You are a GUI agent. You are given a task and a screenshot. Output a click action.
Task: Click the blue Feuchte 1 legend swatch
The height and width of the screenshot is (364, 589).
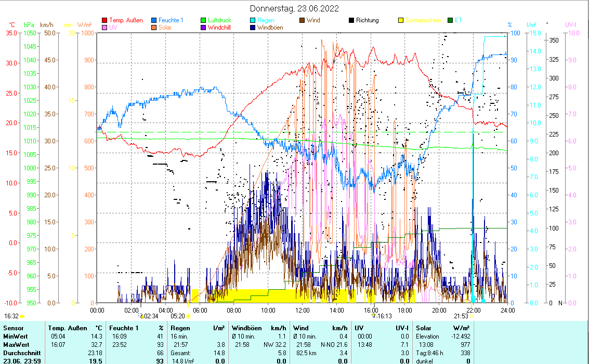point(154,21)
